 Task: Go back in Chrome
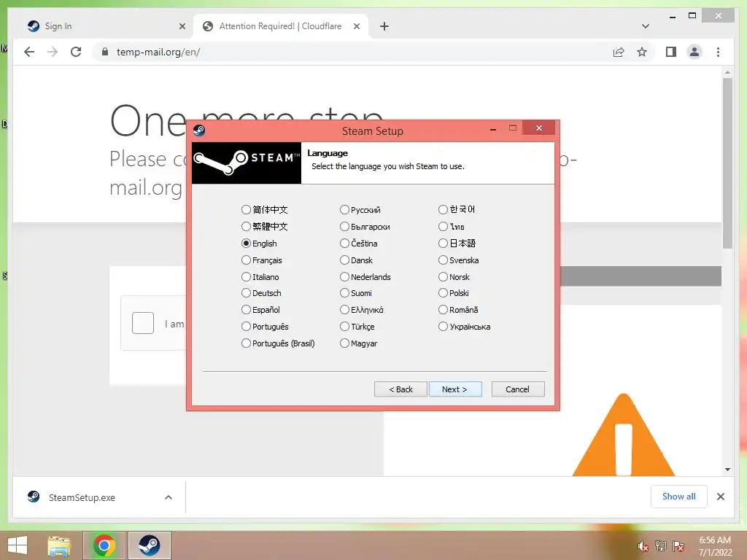pos(29,52)
